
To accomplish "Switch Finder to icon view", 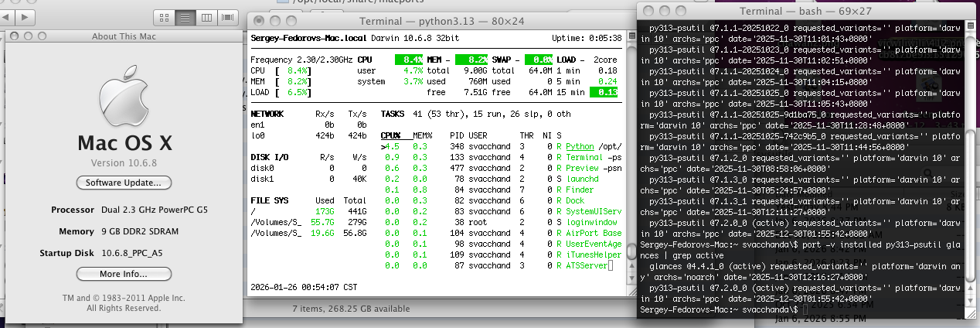I will pyautogui.click(x=165, y=16).
